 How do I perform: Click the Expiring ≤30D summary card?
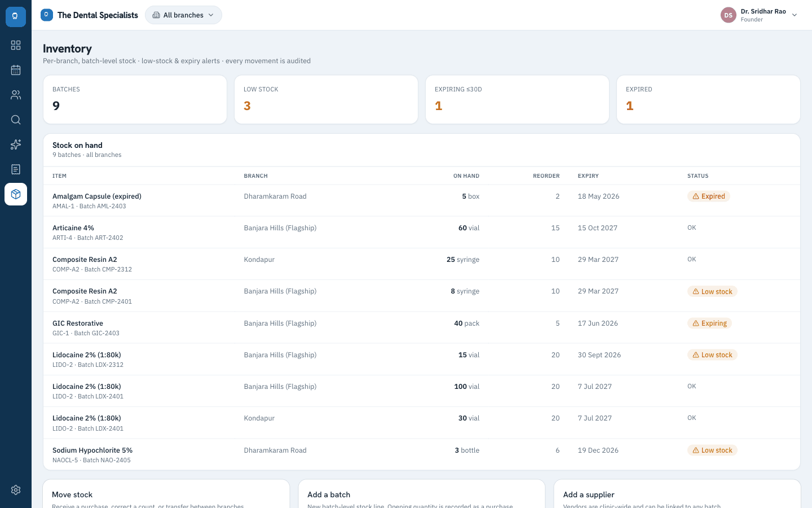(517, 99)
